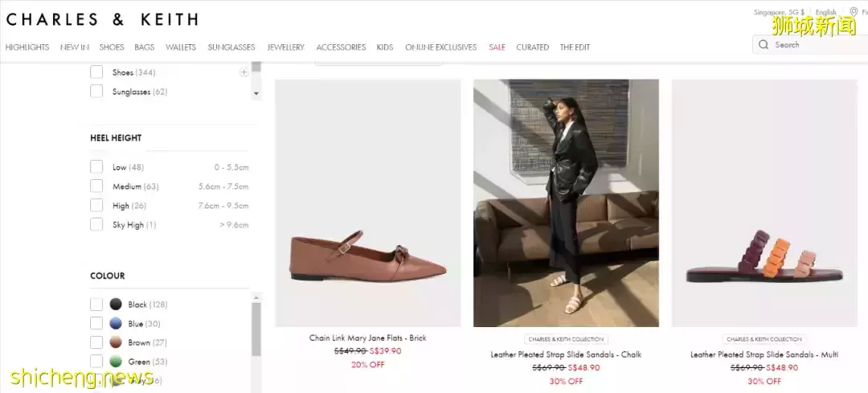The width and height of the screenshot is (868, 393).
Task: Open the Singapore SG $ region selector
Action: (778, 12)
